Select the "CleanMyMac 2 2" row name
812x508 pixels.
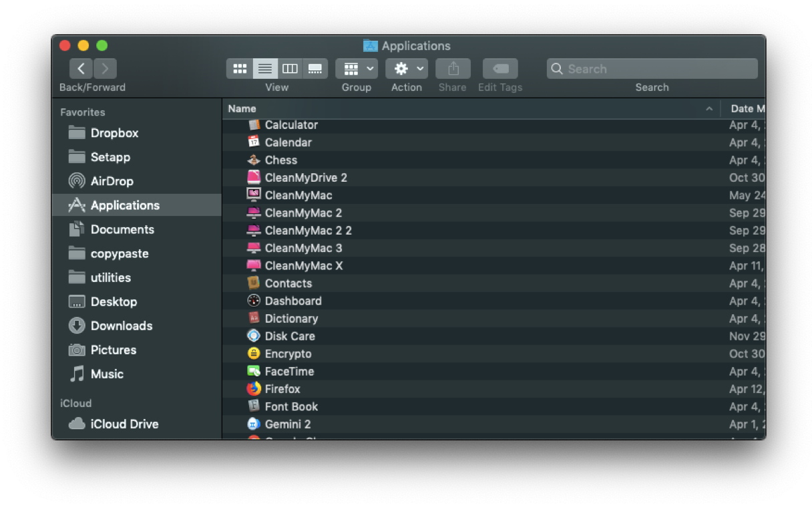pos(309,231)
